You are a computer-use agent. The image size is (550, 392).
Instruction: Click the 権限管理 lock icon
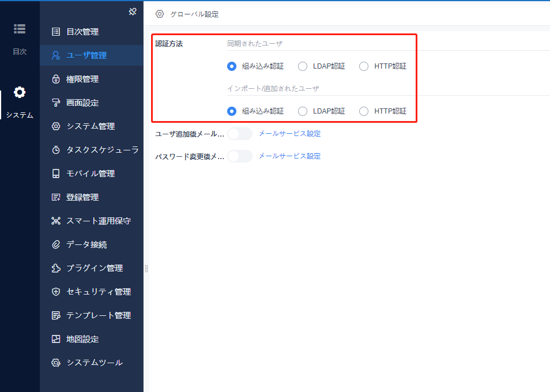click(56, 79)
